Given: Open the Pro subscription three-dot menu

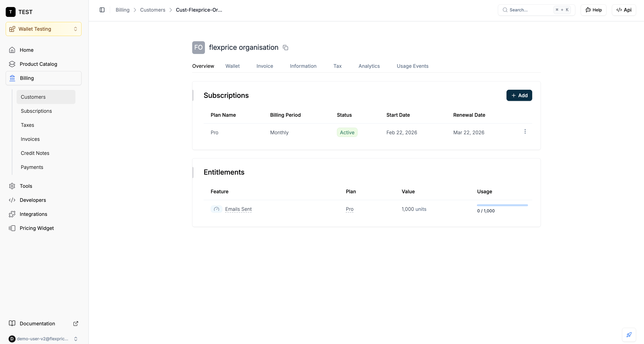Looking at the screenshot, I should tap(525, 132).
